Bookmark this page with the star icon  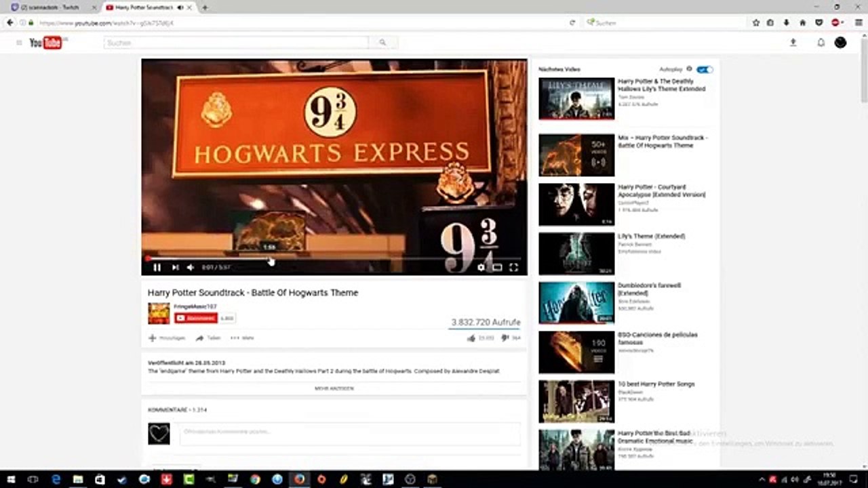(756, 22)
